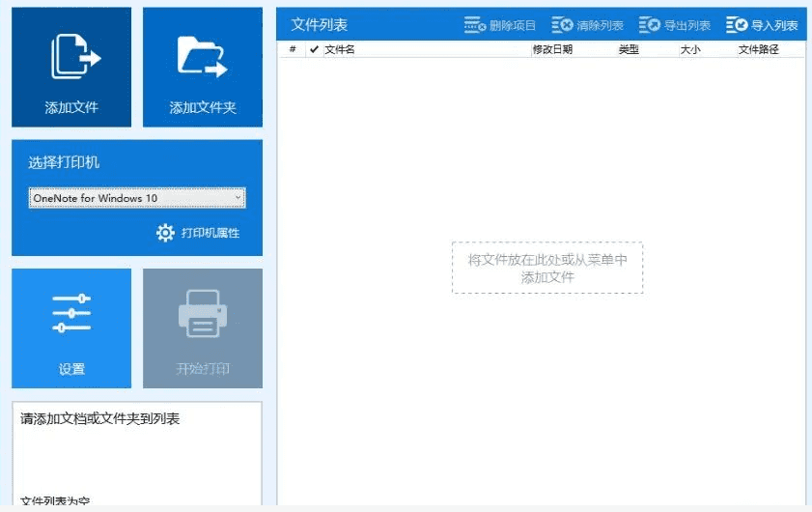Click the 导出列表 export list icon
The width and height of the screenshot is (812, 512).
pyautogui.click(x=650, y=25)
